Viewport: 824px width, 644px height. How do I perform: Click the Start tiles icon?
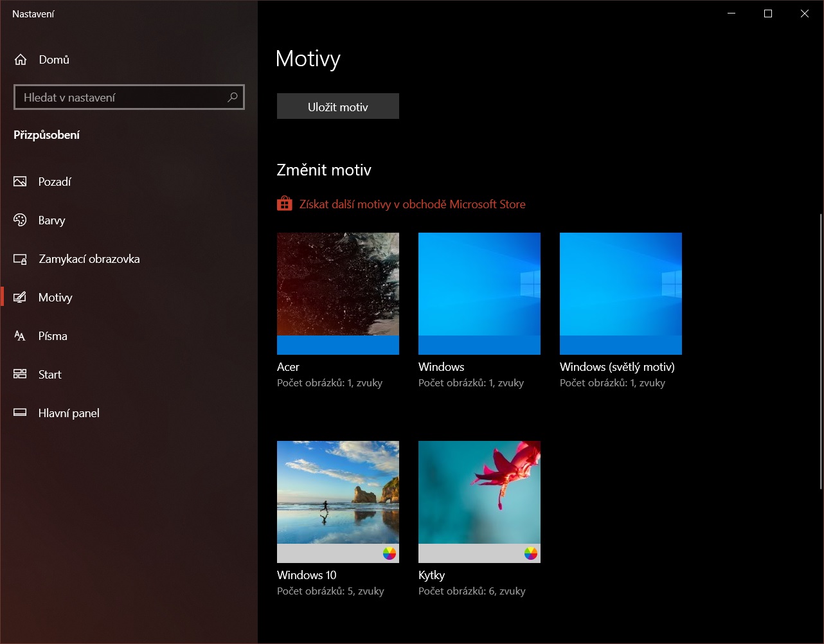coord(20,374)
